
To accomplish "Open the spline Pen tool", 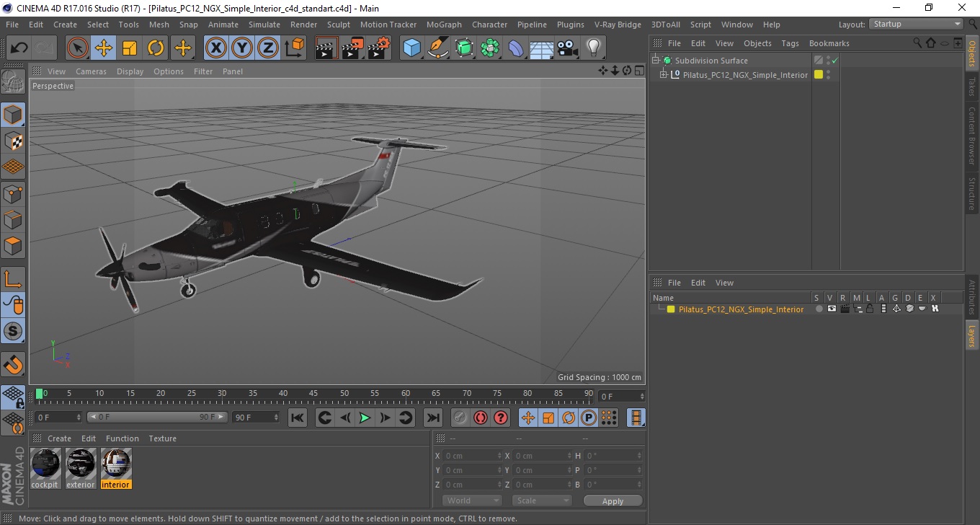I will (438, 48).
